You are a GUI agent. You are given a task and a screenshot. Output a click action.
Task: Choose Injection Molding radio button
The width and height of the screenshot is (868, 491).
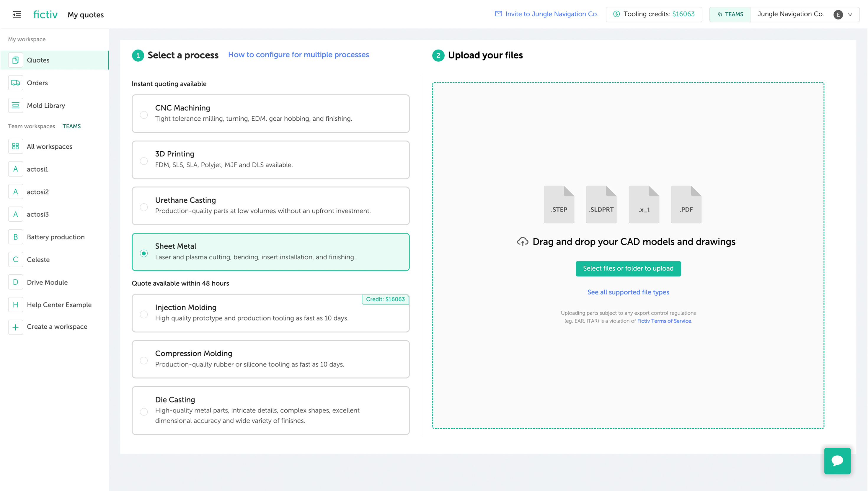coord(144,314)
